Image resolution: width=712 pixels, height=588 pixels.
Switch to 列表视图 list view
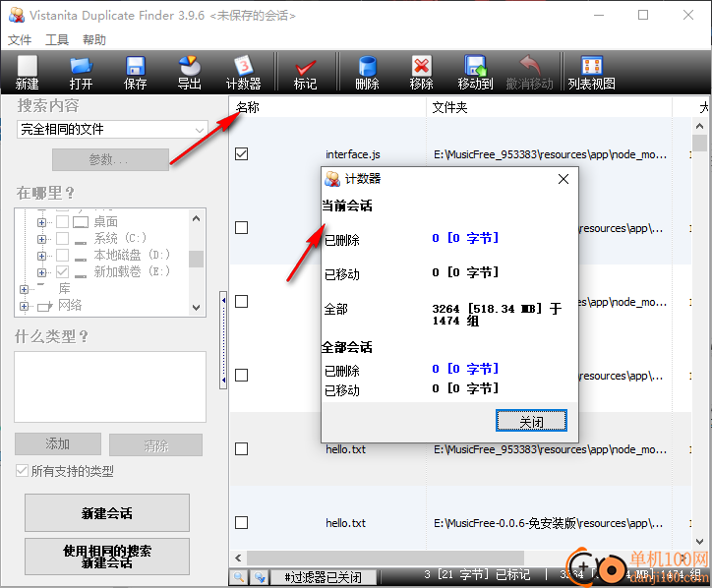(592, 72)
